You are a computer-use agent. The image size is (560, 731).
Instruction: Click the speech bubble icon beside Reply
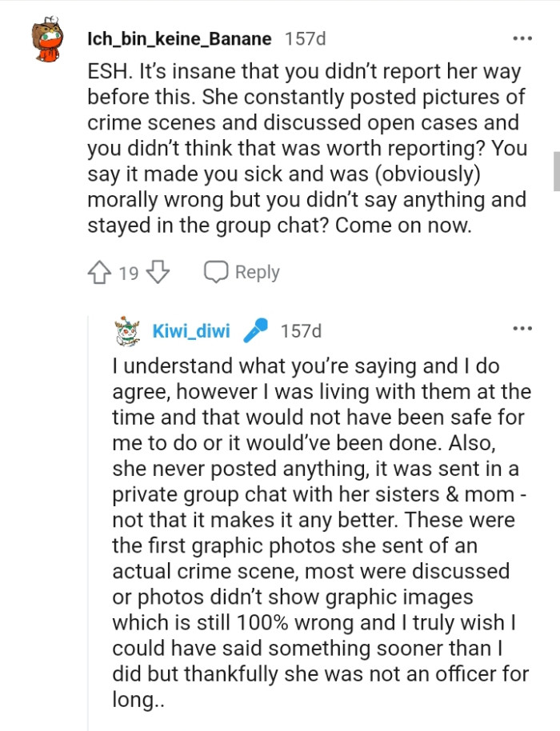point(215,271)
